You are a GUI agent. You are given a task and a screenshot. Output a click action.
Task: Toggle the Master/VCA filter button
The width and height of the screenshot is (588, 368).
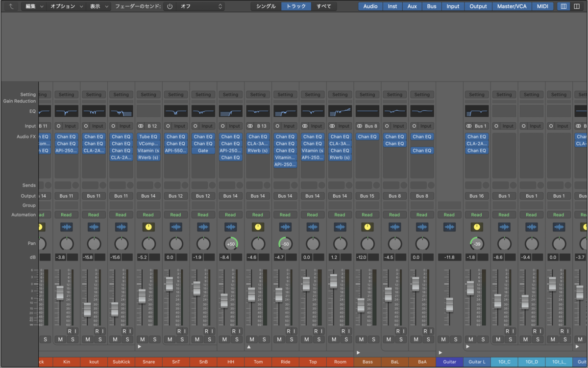[511, 6]
